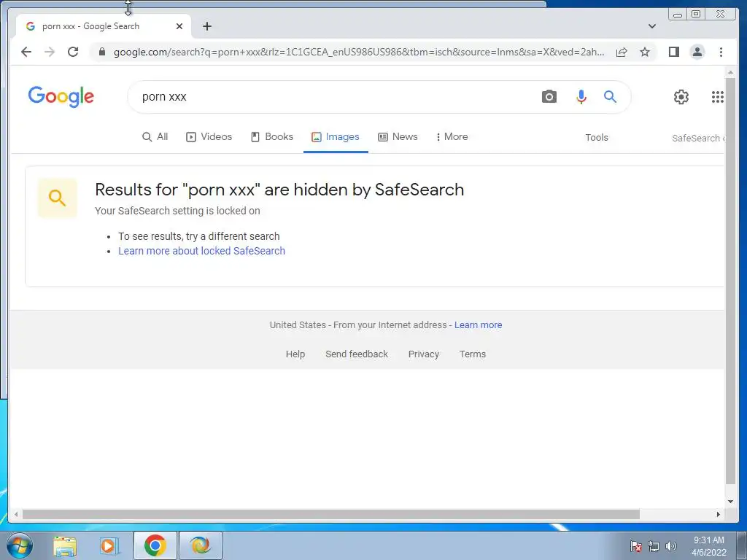
Task: Bookmark this page with the star icon
Action: coord(645,52)
